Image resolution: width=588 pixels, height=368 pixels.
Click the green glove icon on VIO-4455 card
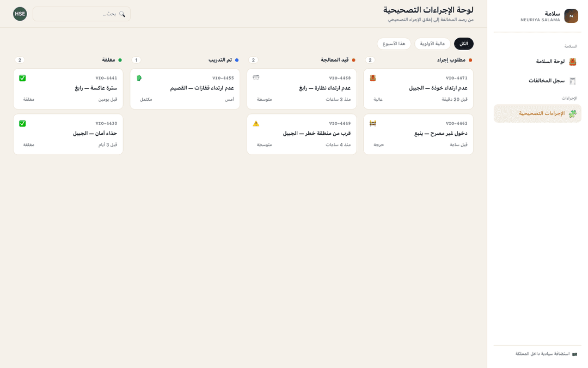[x=139, y=78]
